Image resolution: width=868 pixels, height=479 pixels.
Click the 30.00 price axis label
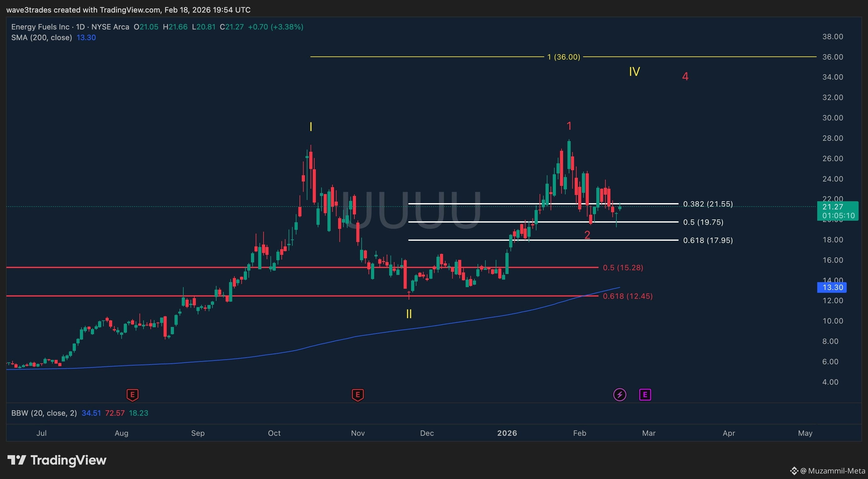point(833,118)
